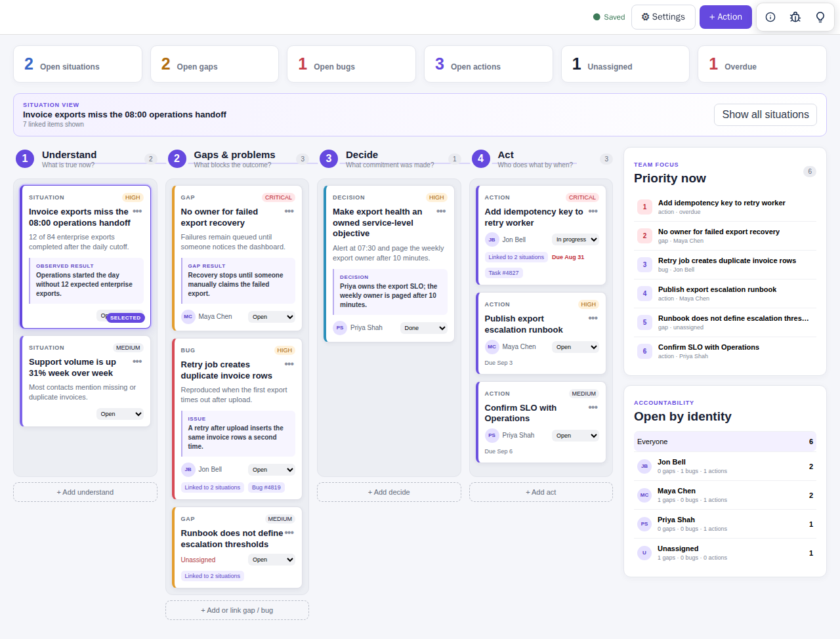Open more menu on idempotency key action card
840x639 pixels.
593,211
